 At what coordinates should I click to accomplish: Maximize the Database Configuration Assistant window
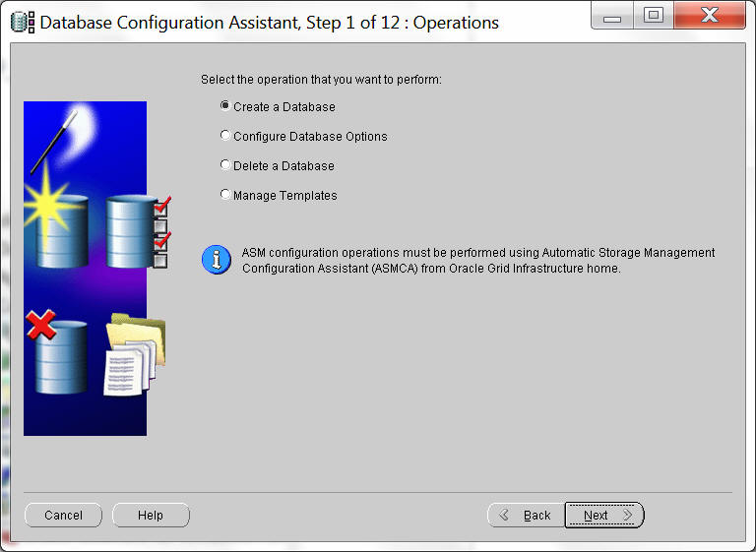pos(653,16)
